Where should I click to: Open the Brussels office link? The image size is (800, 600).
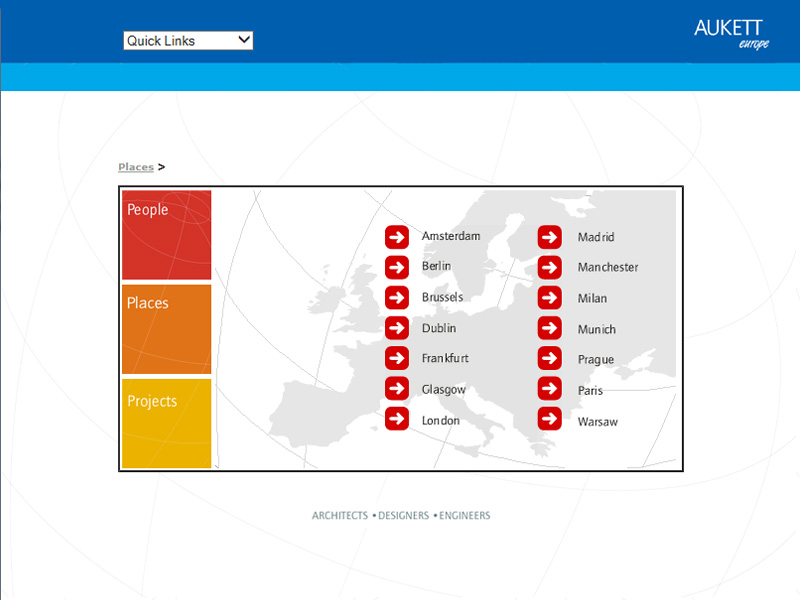click(442, 298)
